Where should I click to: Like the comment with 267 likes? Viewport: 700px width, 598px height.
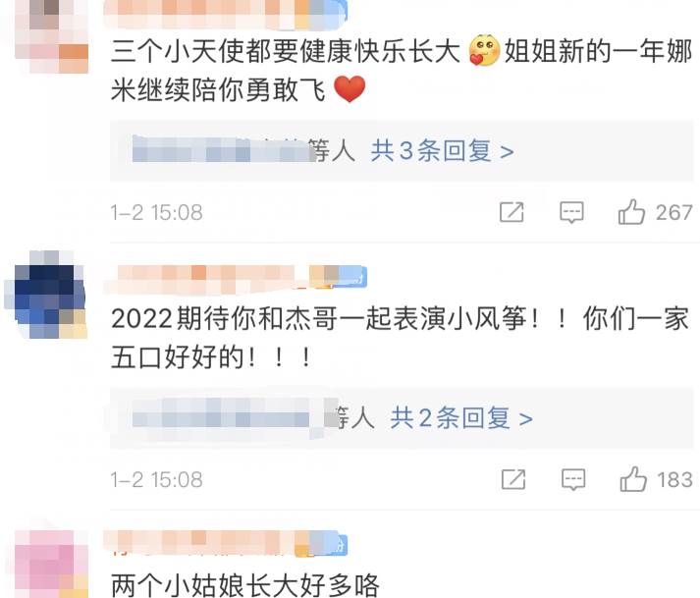[x=631, y=212]
